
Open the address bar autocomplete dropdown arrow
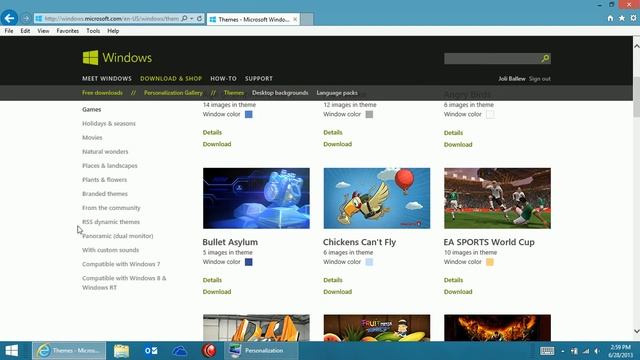(x=191, y=19)
